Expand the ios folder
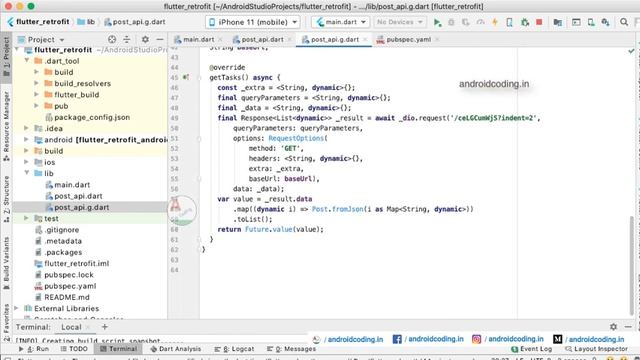The height and width of the screenshot is (360, 640). pos(27,162)
